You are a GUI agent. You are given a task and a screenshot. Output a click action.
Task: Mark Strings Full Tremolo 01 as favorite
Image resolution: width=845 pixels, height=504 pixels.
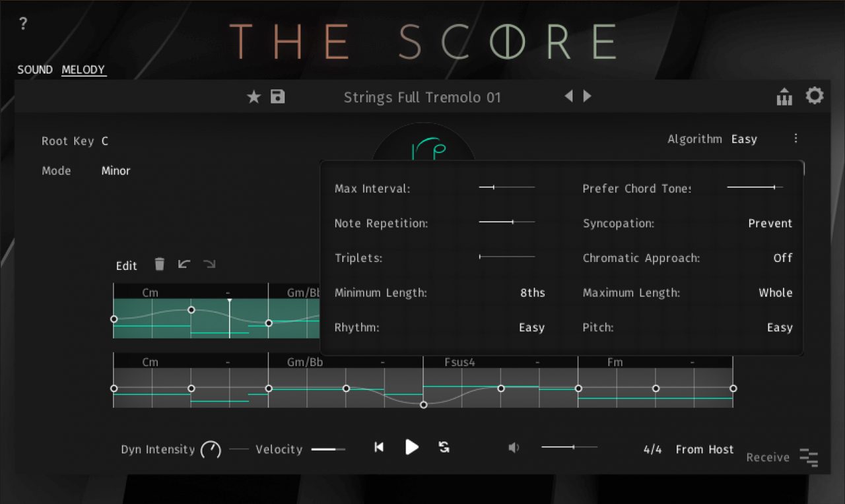(x=254, y=96)
